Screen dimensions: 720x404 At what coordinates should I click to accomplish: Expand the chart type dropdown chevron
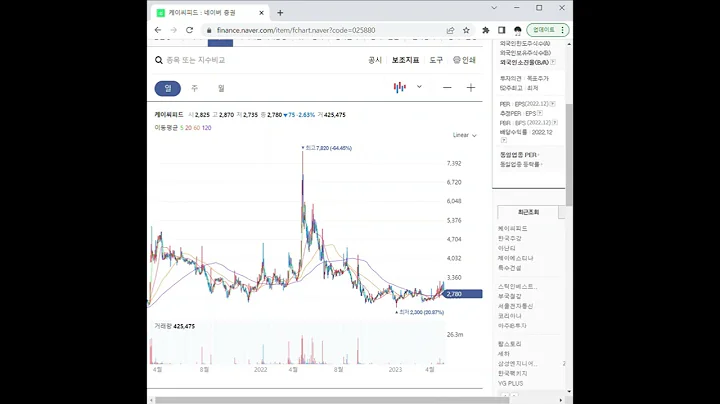[x=419, y=87]
